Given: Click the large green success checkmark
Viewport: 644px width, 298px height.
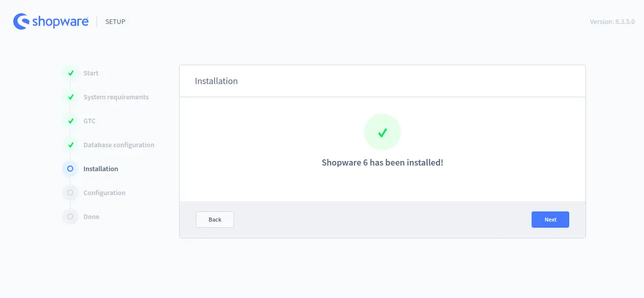Looking at the screenshot, I should pos(383,132).
